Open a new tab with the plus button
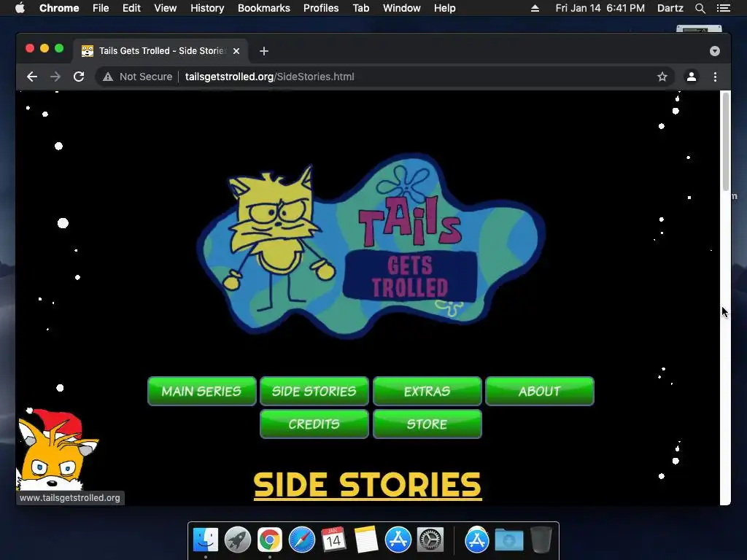 (264, 51)
